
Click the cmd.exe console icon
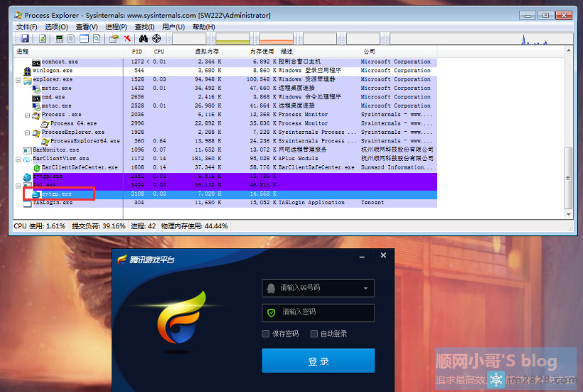pyautogui.click(x=36, y=98)
